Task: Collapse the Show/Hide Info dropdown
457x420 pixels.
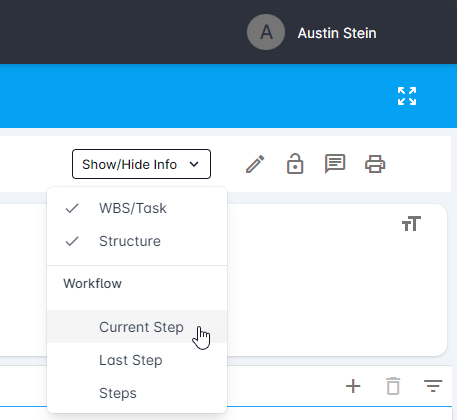Action: click(141, 164)
